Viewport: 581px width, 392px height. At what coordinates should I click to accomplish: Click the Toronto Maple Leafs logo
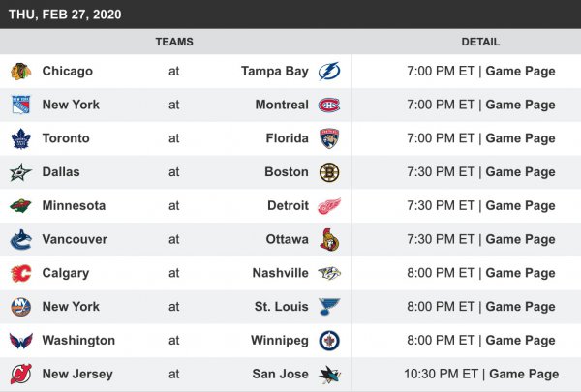pyautogui.click(x=20, y=138)
